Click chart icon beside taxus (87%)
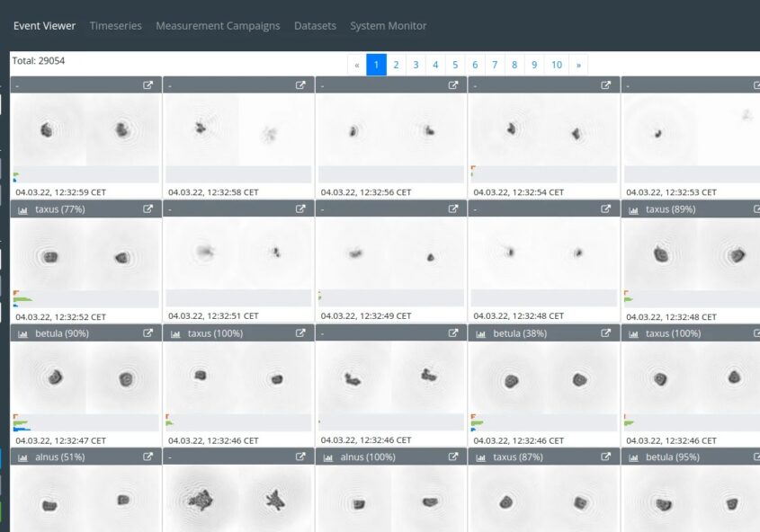This screenshot has height=532, width=760. click(481, 457)
